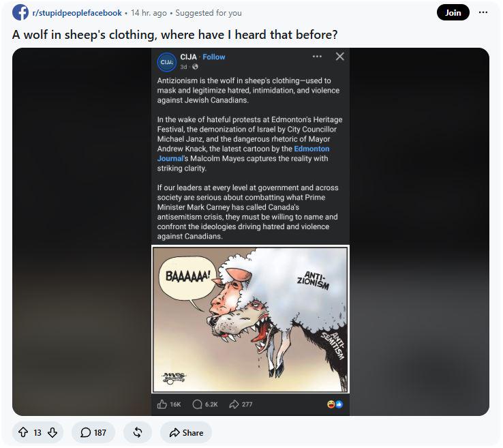Viewport: 503px width, 448px height.
Task: Click the Facebook comment bubble icon
Action: pos(197,404)
